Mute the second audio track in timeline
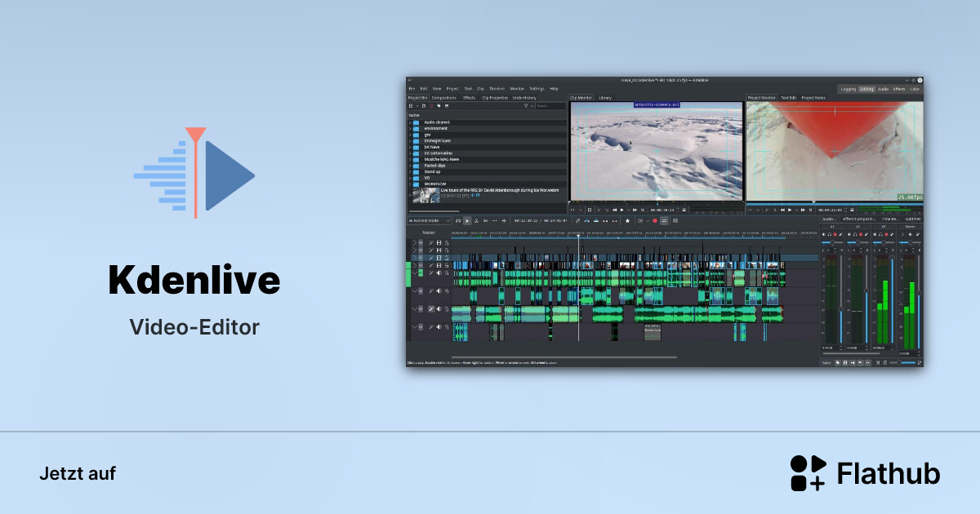The height and width of the screenshot is (514, 980). (x=439, y=291)
